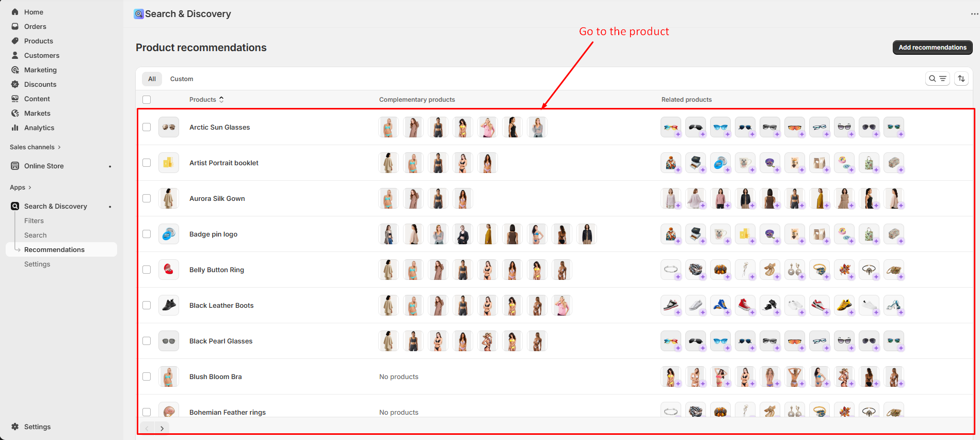Click the Belly Button Ring product thumbnail
980x440 pixels.
coord(168,270)
